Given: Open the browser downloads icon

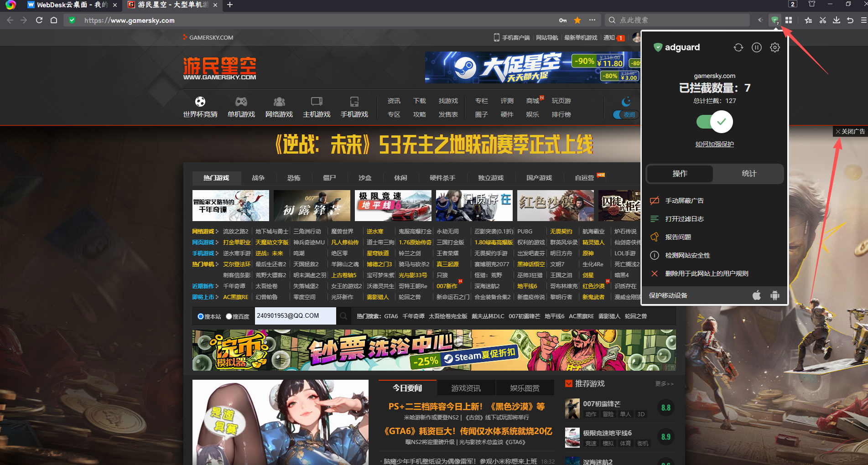Looking at the screenshot, I should pos(837,20).
